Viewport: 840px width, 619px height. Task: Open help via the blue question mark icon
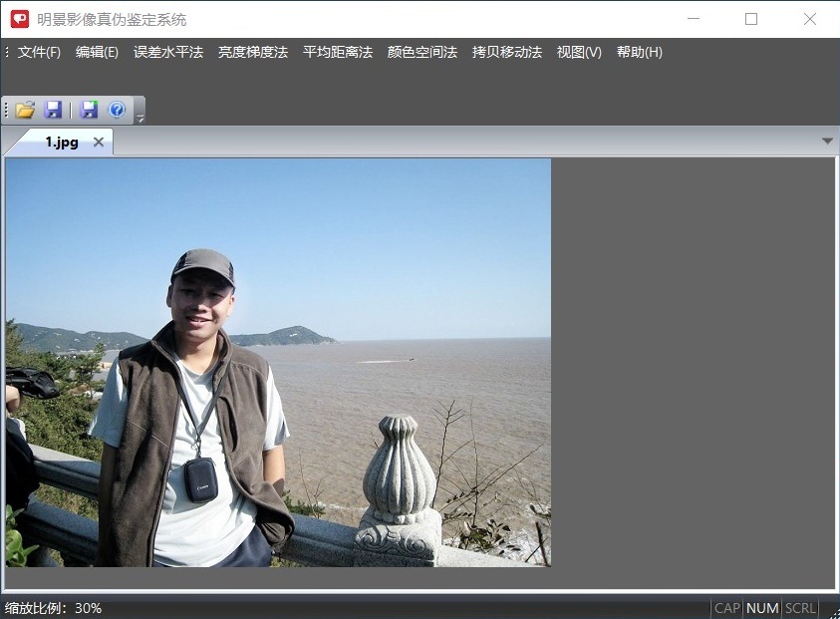118,110
